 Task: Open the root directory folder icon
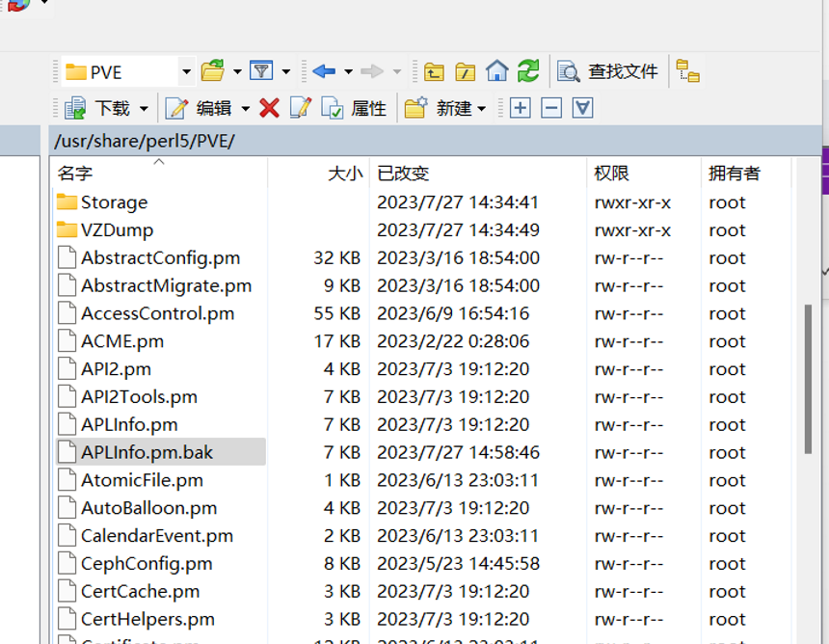click(466, 71)
